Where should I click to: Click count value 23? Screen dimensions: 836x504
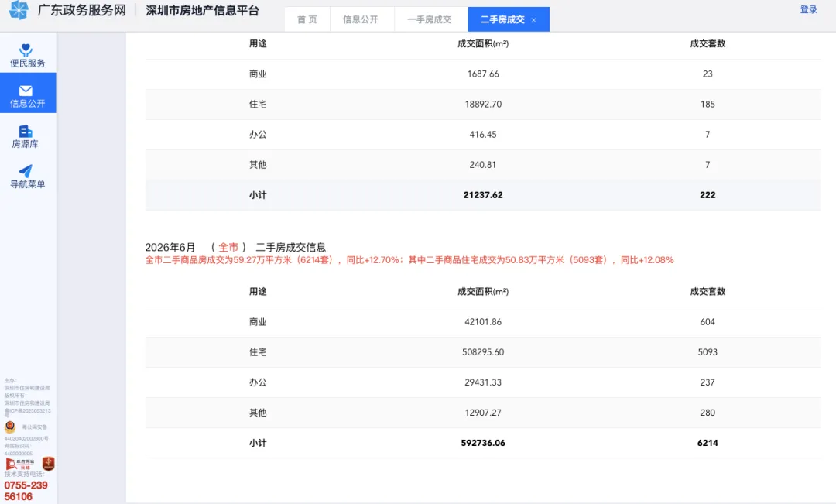click(708, 74)
